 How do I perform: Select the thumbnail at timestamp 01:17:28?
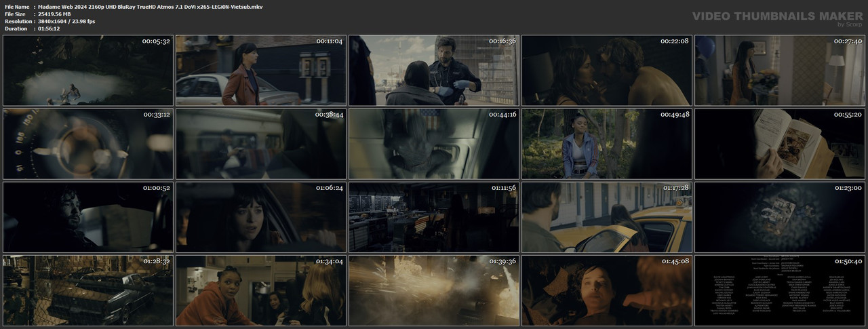(x=607, y=217)
